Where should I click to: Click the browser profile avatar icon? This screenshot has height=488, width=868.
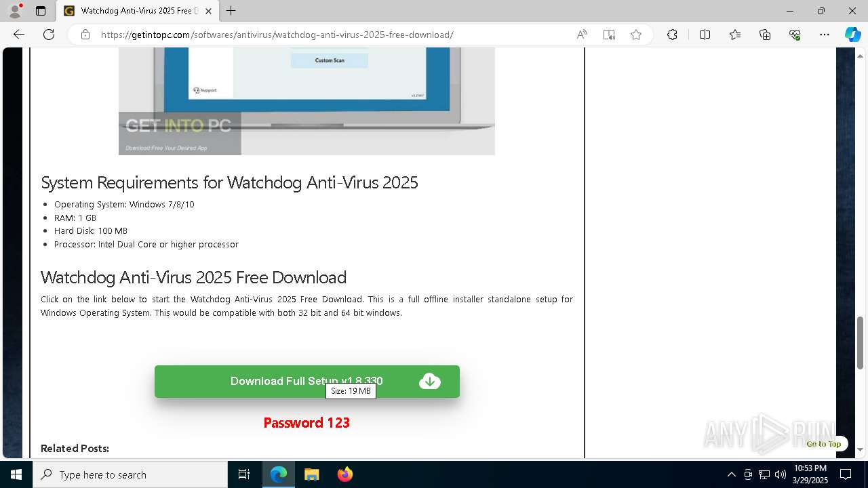(x=15, y=11)
